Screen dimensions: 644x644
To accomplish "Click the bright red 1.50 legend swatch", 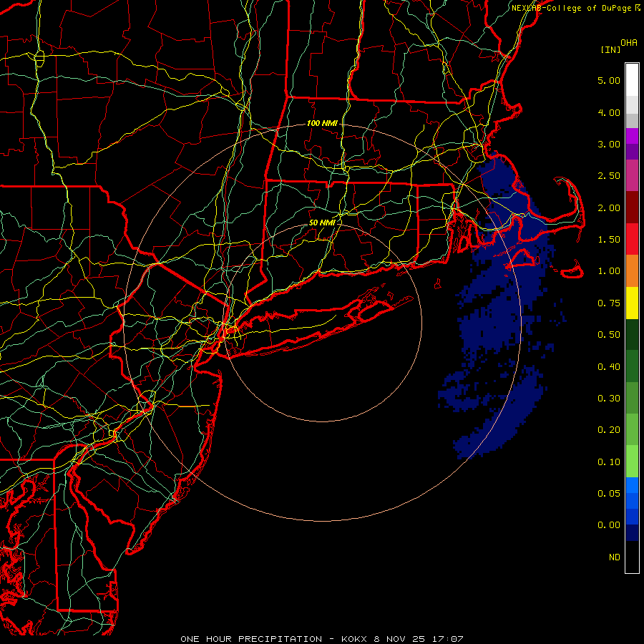I will tap(632, 239).
